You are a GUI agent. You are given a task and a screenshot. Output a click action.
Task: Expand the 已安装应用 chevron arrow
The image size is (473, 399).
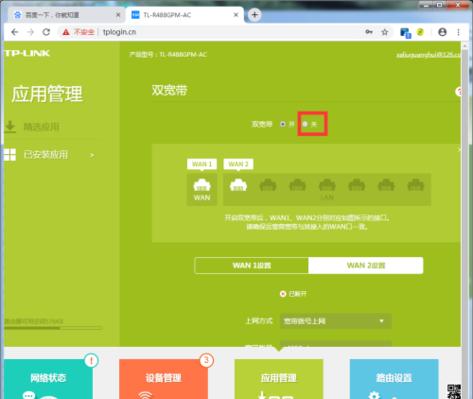[x=92, y=155]
